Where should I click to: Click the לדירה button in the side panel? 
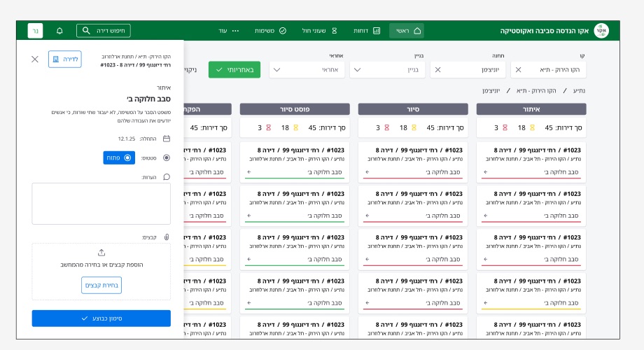point(65,59)
